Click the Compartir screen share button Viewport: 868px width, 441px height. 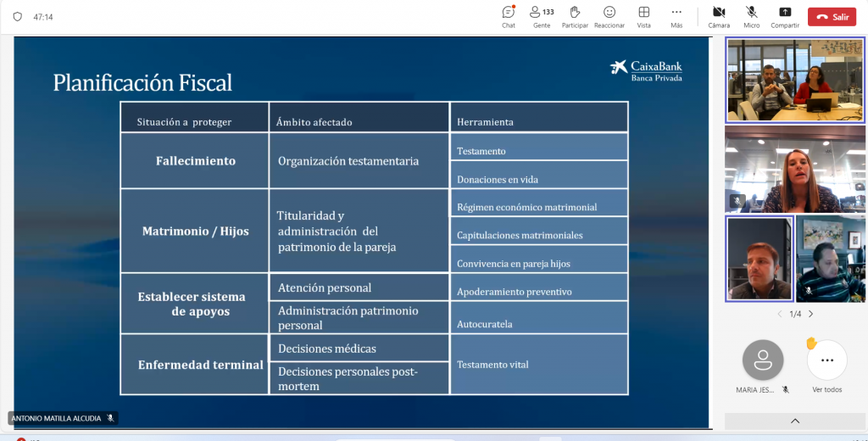[784, 17]
